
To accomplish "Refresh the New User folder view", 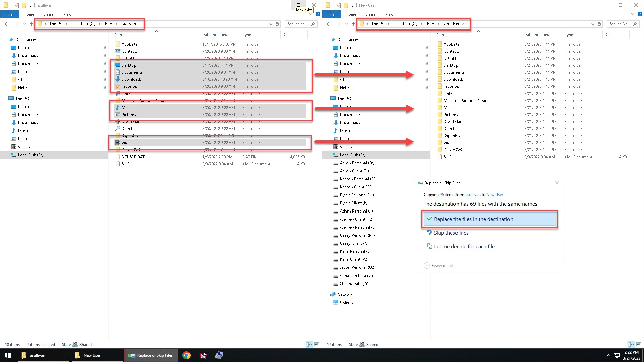I will pyautogui.click(x=599, y=24).
